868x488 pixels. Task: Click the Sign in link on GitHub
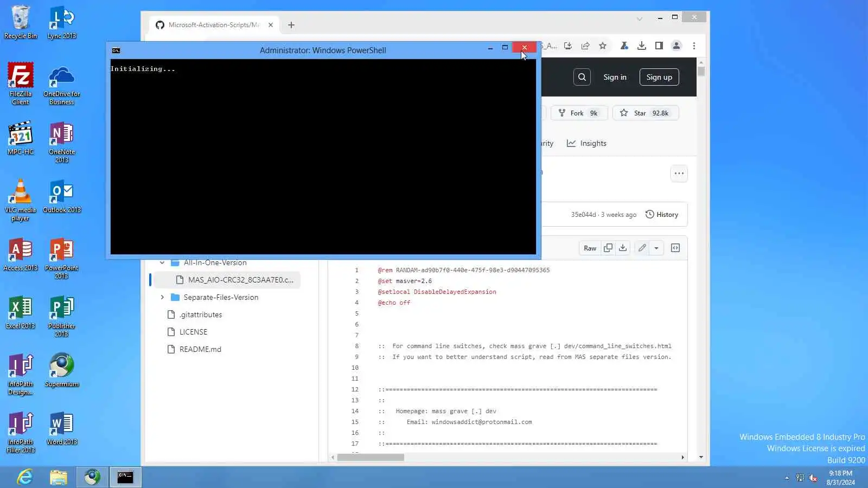615,77
